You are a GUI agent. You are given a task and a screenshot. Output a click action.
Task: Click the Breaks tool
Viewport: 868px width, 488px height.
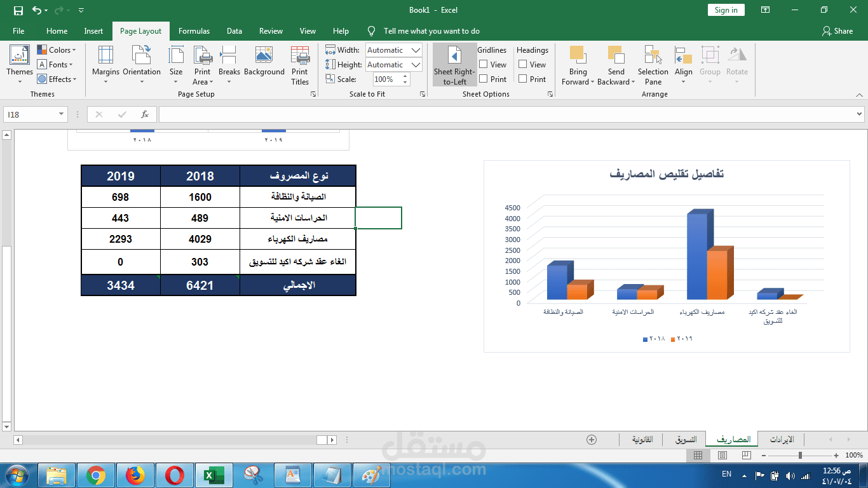(229, 64)
